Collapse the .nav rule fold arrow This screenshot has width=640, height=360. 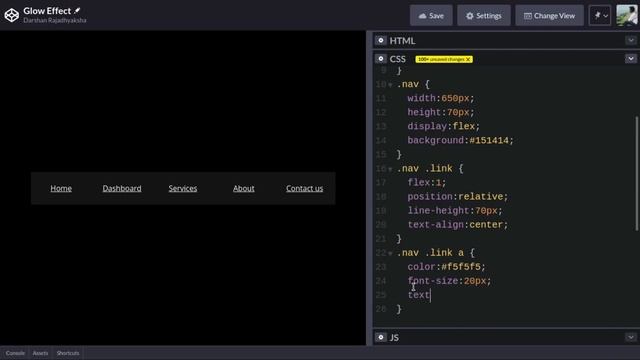click(390, 85)
